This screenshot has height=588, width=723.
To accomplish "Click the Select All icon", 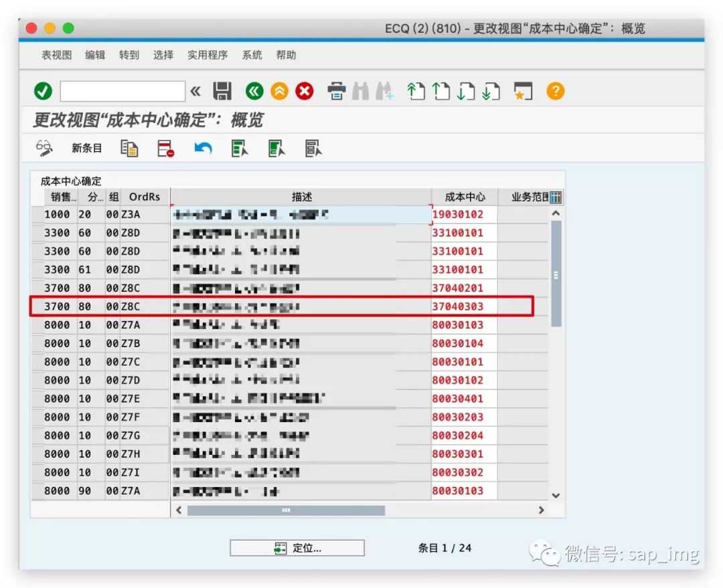I will [x=240, y=149].
